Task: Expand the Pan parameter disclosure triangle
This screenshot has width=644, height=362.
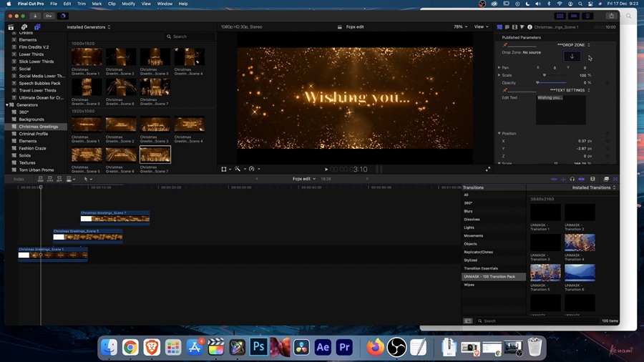Action: (499, 68)
